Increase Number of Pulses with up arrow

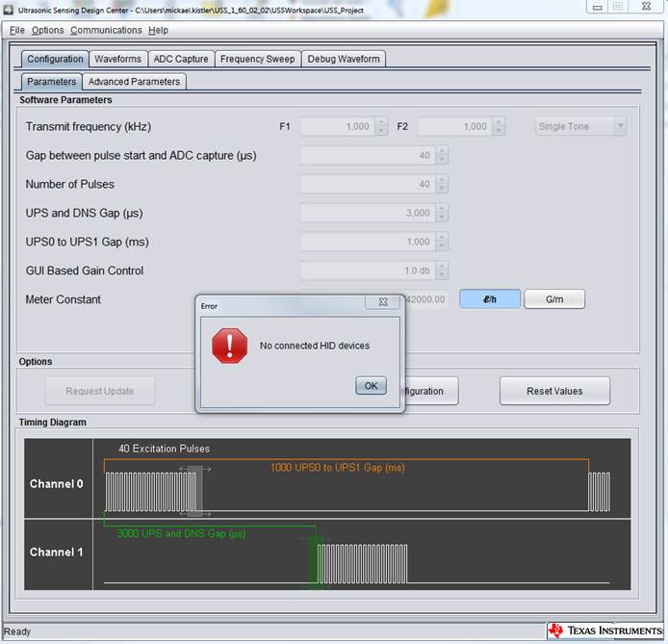[x=442, y=180]
